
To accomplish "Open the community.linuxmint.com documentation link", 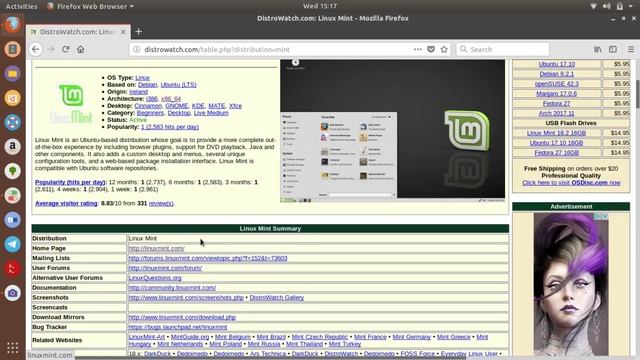I will coord(172,288).
